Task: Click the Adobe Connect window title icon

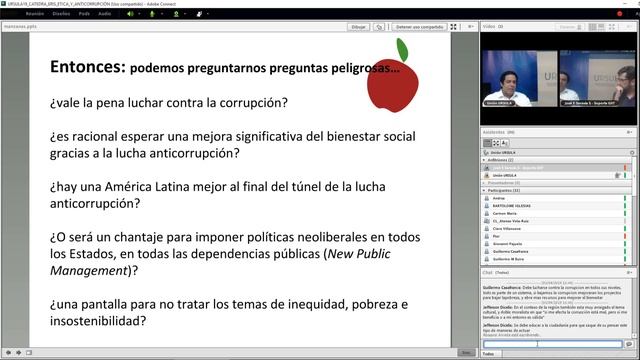Action: [x=3, y=4]
